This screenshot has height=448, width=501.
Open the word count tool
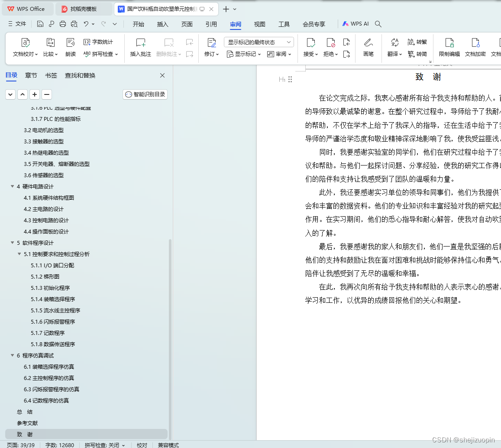click(98, 42)
